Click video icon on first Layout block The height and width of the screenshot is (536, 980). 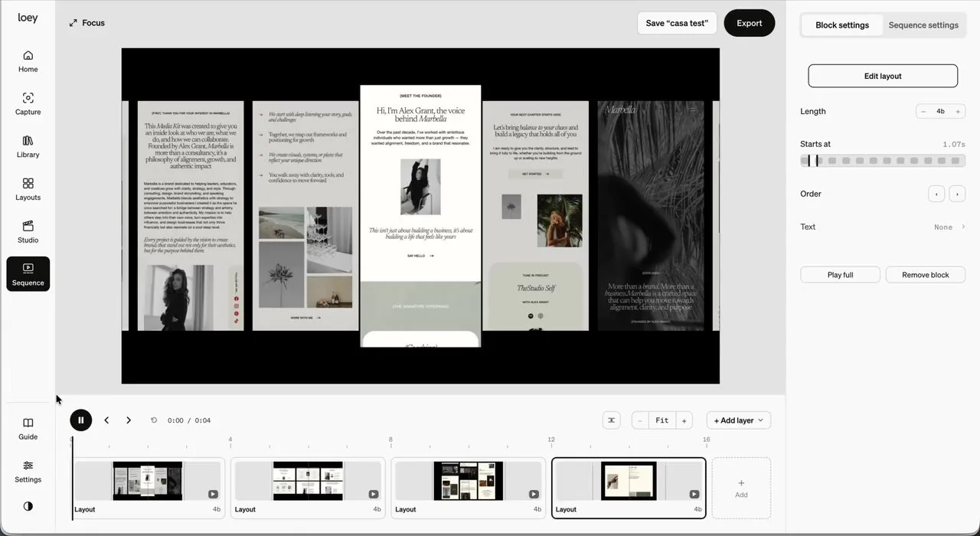(x=213, y=495)
